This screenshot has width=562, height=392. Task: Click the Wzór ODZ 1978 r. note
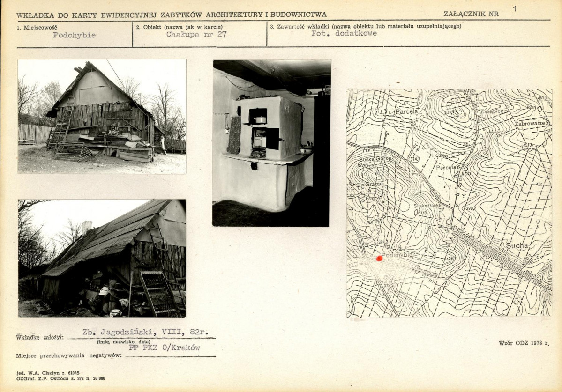point(524,343)
